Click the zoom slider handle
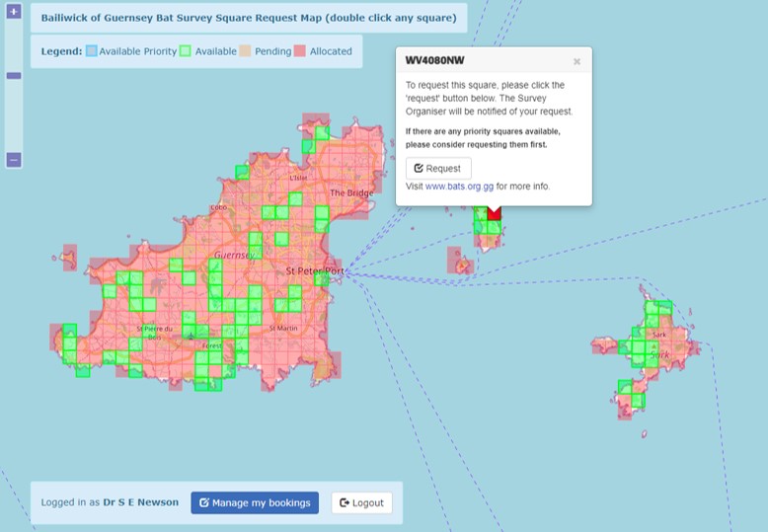This screenshot has width=768, height=532. click(x=14, y=75)
